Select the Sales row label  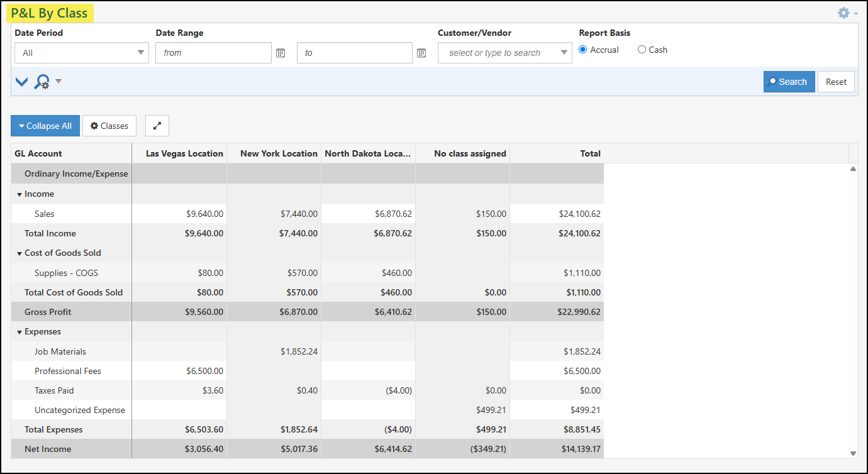pyautogui.click(x=44, y=214)
